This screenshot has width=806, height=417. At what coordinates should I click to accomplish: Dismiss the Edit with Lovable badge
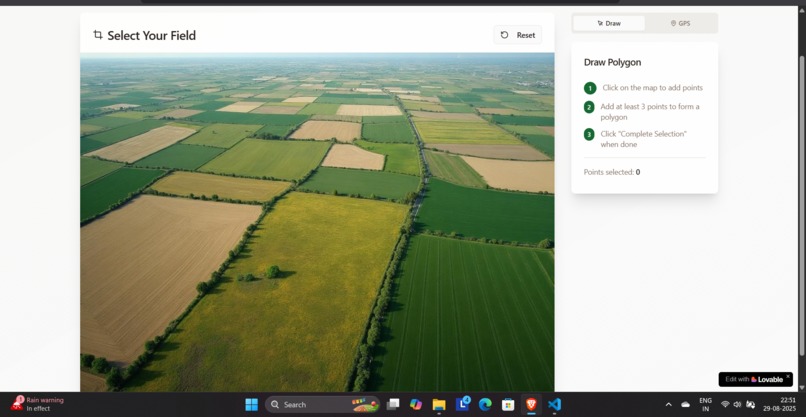point(788,376)
